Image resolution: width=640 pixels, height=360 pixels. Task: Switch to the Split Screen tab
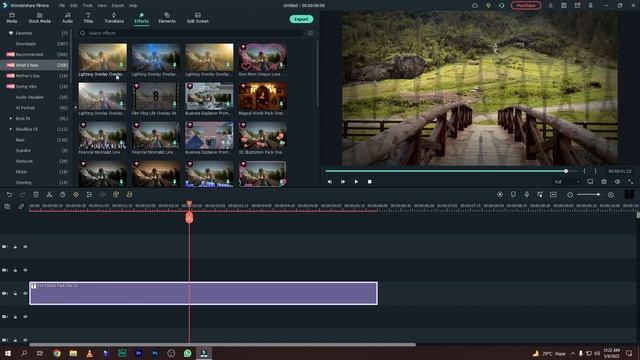[x=198, y=18]
